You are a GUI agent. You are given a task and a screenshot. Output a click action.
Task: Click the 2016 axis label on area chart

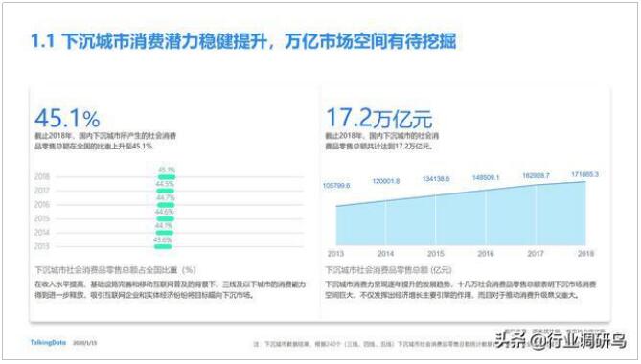(x=486, y=254)
